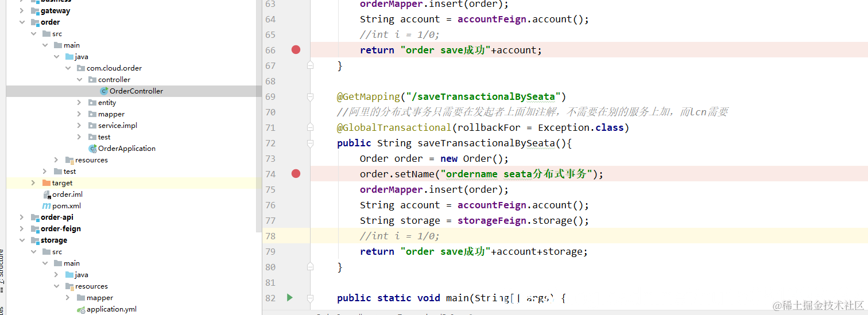
Task: Collapse the order src folder
Action: coord(33,33)
